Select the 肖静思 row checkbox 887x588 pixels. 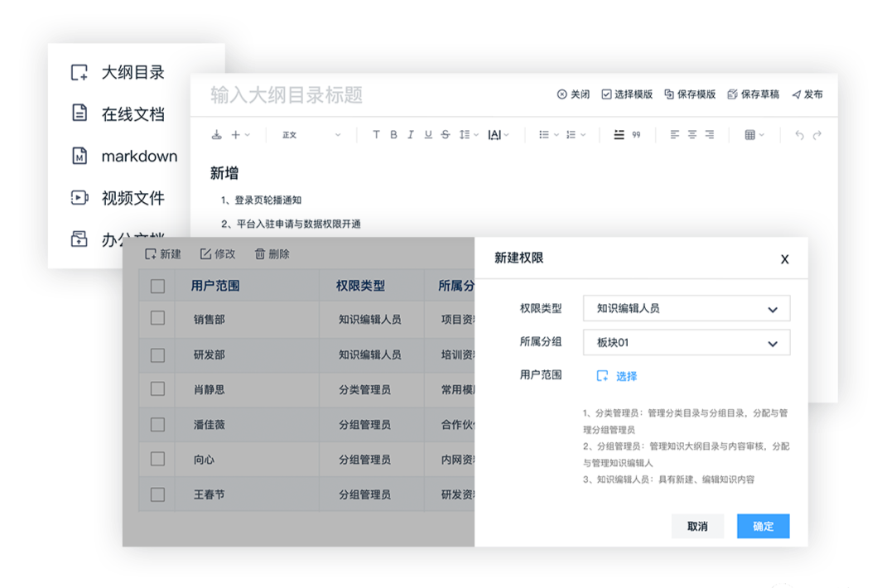[x=157, y=389]
